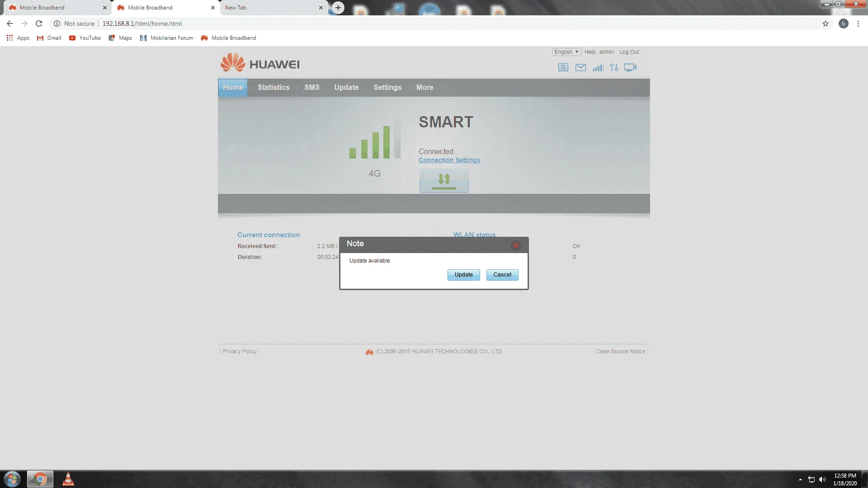
Task: Click the Log Out link
Action: click(629, 52)
